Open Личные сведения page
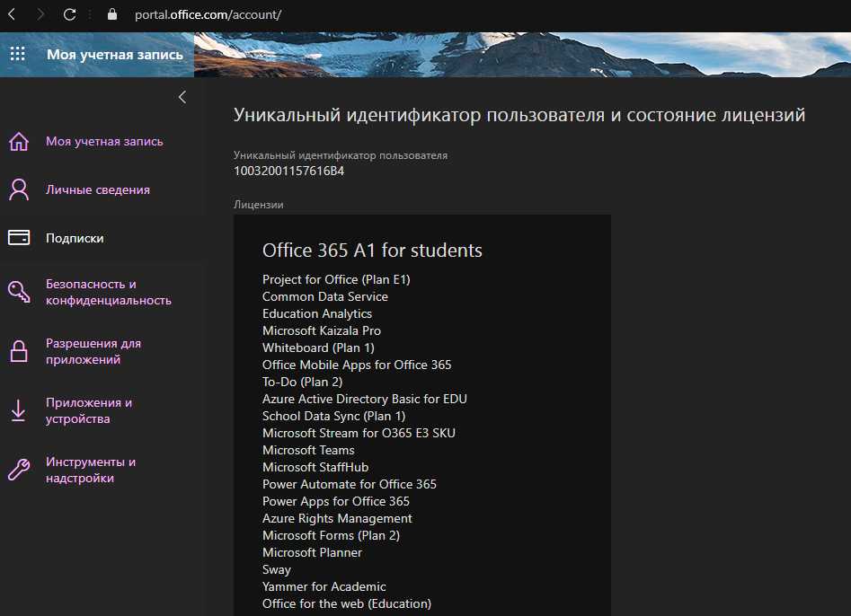 pyautogui.click(x=98, y=189)
